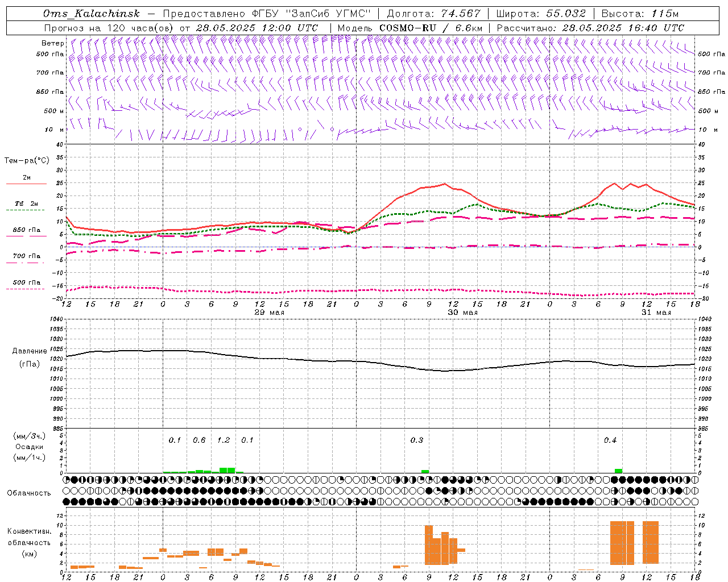Click the red 2м legend line sample
Screen dimensions: 728x582
coord(26,184)
